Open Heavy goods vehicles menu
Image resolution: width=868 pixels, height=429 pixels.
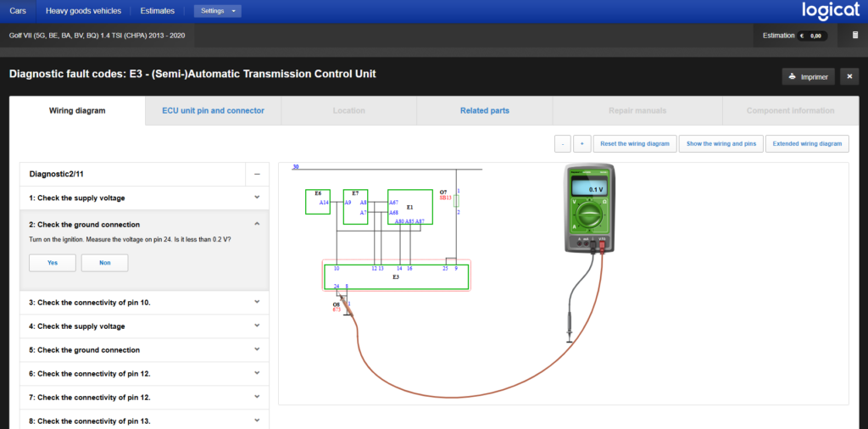click(x=84, y=11)
